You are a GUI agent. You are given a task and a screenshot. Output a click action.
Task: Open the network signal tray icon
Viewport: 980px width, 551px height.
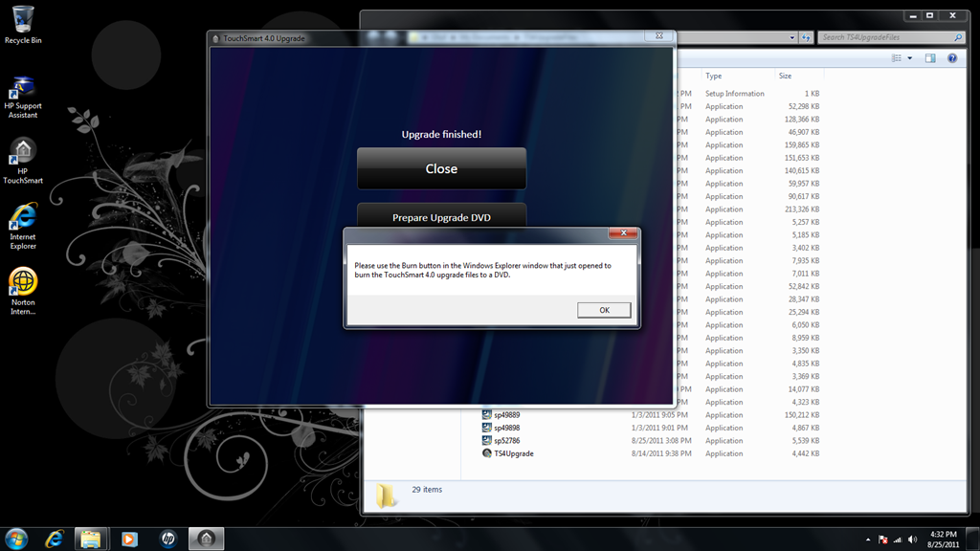[898, 540]
